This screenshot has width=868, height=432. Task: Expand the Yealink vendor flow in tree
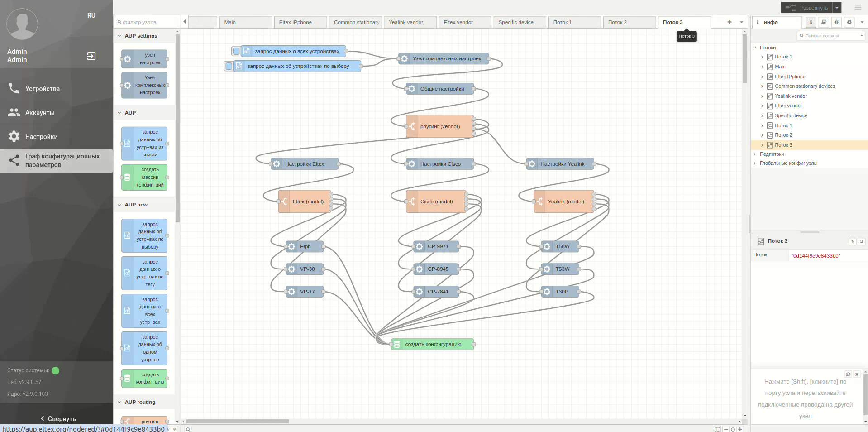tap(762, 96)
